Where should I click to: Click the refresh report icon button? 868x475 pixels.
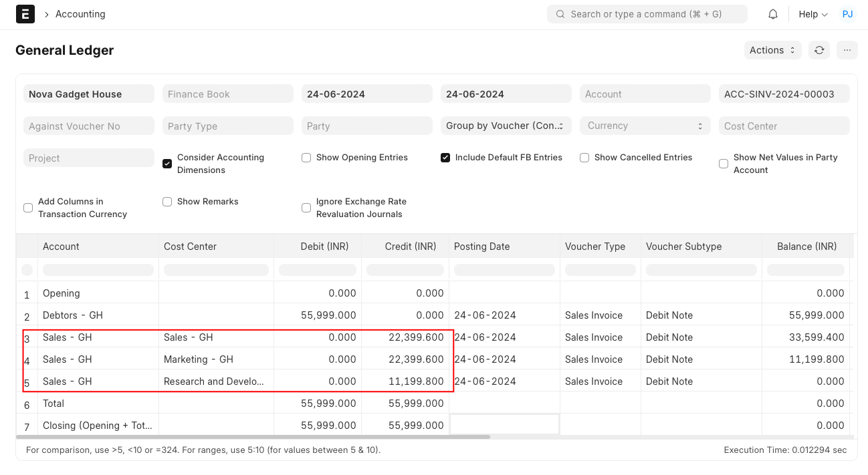click(x=819, y=50)
